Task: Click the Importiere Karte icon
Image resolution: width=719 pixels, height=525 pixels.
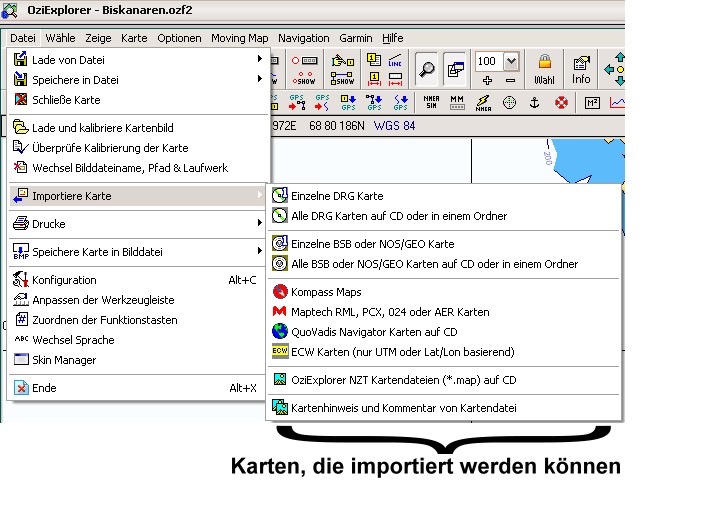Action: pyautogui.click(x=20, y=195)
